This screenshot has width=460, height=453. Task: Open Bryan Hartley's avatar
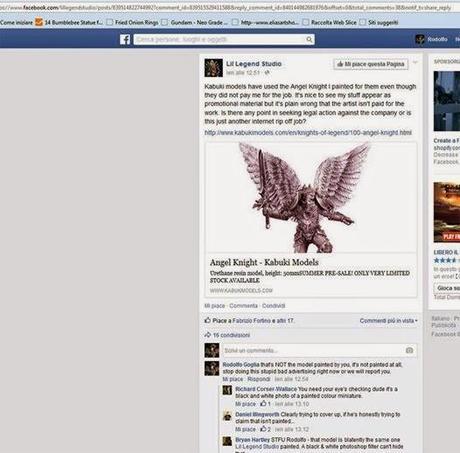tap(227, 441)
